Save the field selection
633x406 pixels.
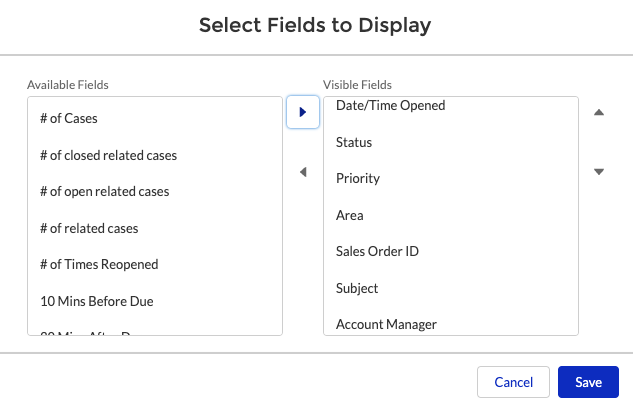click(588, 382)
